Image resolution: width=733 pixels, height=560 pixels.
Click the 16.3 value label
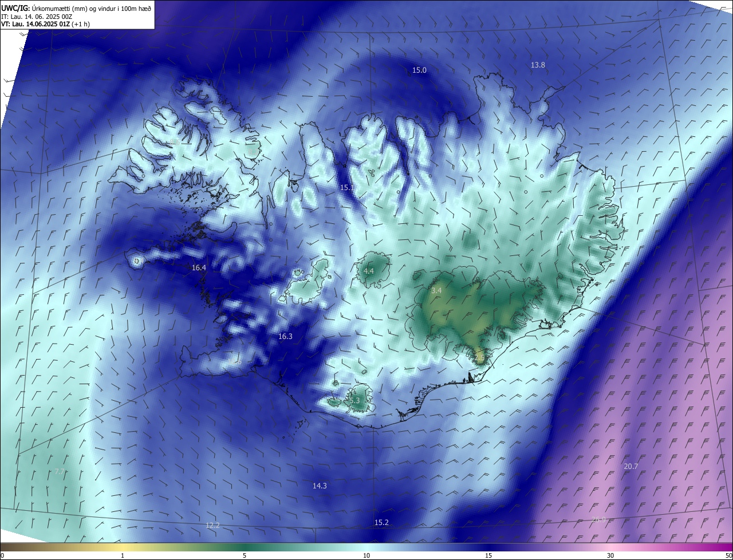285,336
